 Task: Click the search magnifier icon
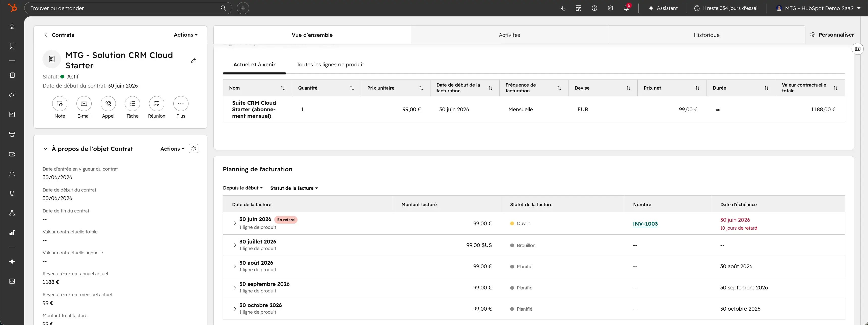pyautogui.click(x=223, y=8)
